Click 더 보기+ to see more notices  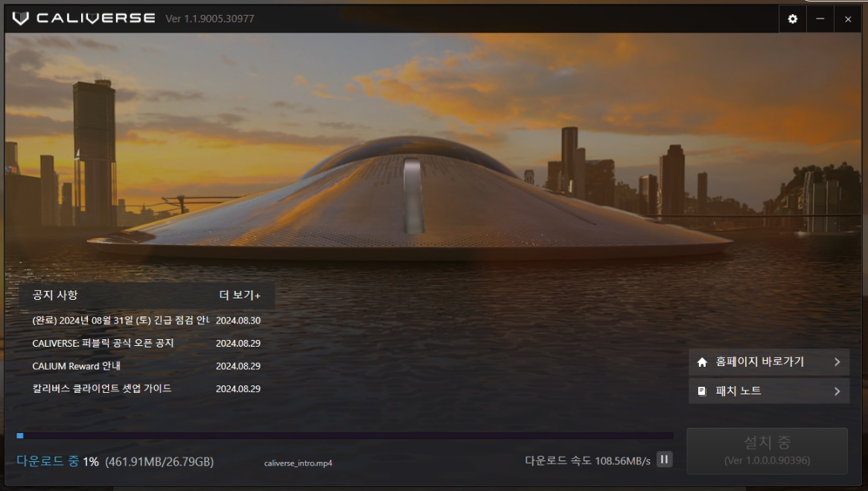[240, 295]
